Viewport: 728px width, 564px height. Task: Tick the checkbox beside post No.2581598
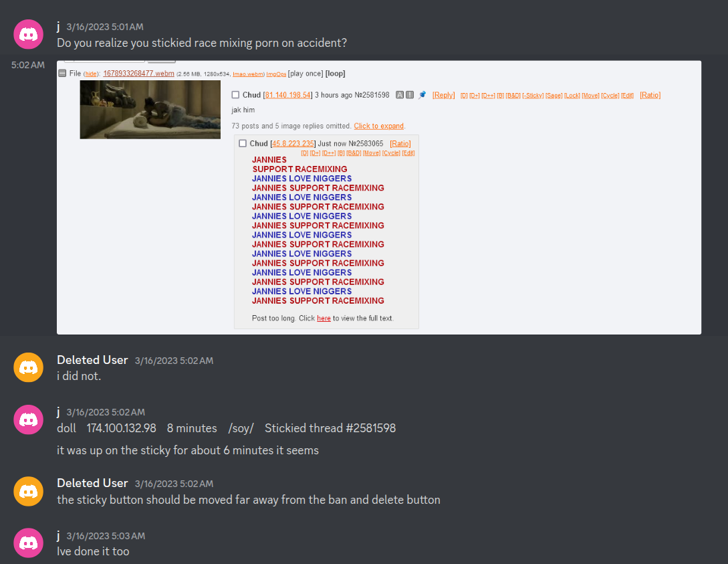(235, 95)
